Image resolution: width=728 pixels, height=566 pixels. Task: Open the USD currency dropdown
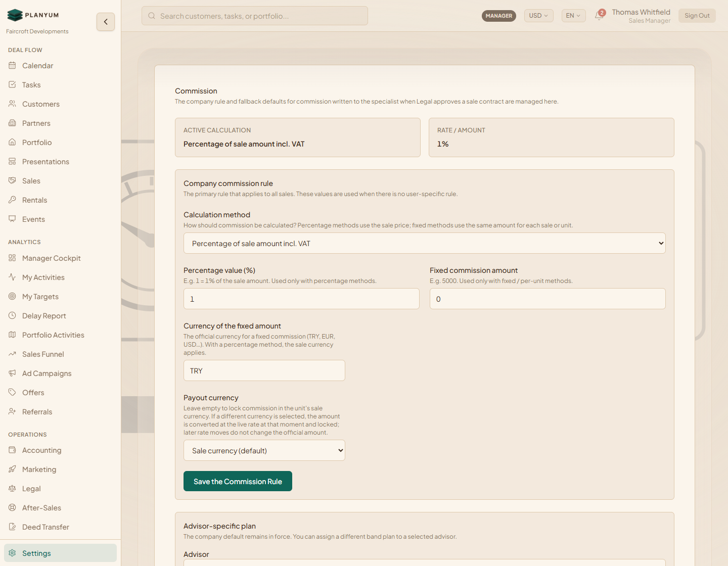point(539,16)
